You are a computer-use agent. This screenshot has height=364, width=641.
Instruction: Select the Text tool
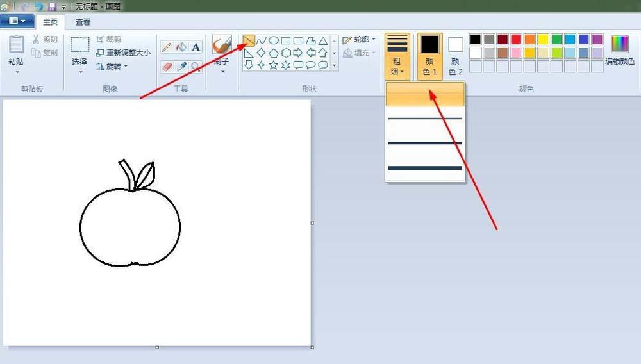196,47
